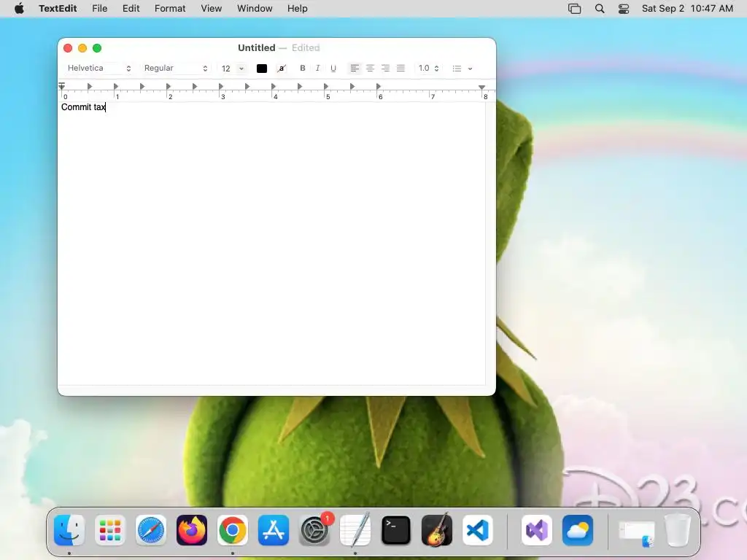Open Spotlight search in menu bar

tap(600, 9)
